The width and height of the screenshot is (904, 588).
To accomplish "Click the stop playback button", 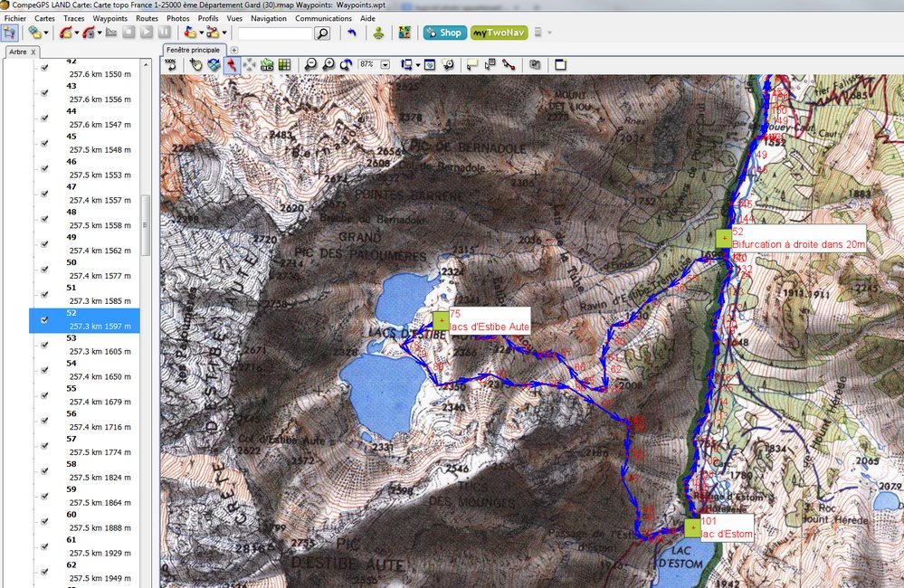I will click(129, 33).
